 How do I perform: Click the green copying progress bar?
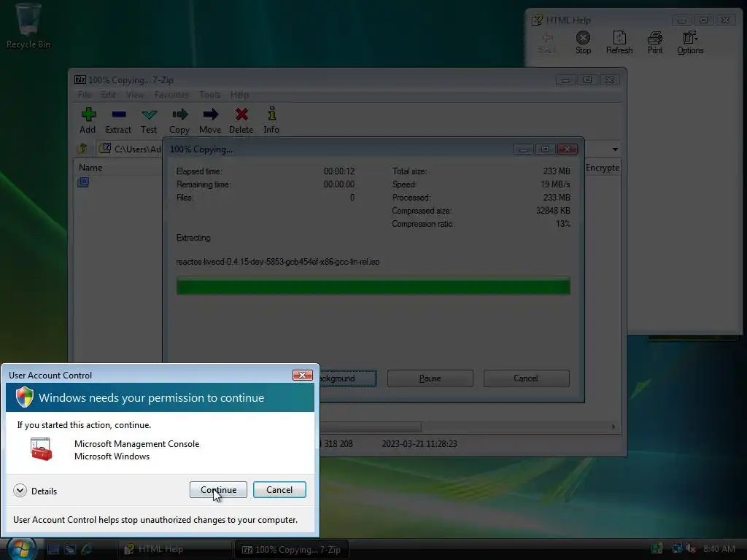tap(373, 286)
